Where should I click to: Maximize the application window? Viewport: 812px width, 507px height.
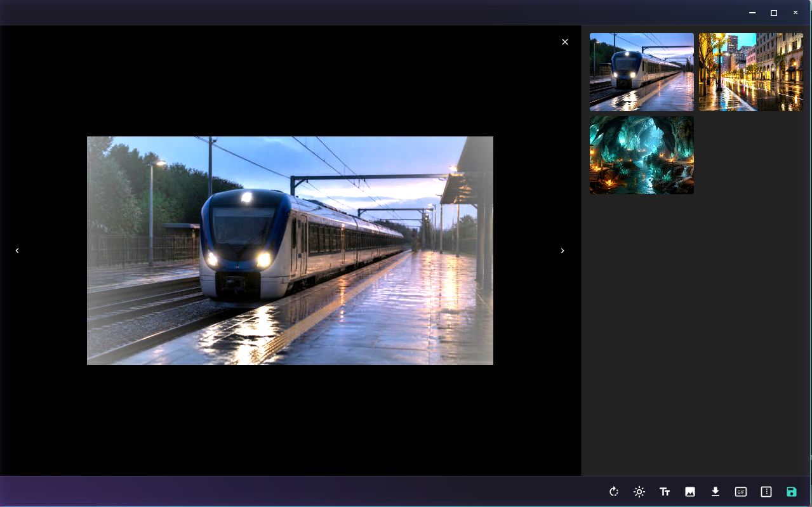click(x=774, y=13)
